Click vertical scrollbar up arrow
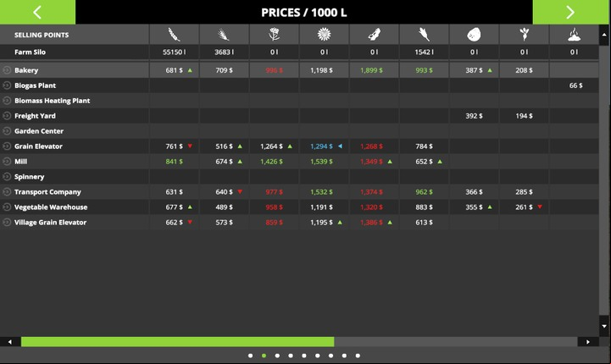 604,34
